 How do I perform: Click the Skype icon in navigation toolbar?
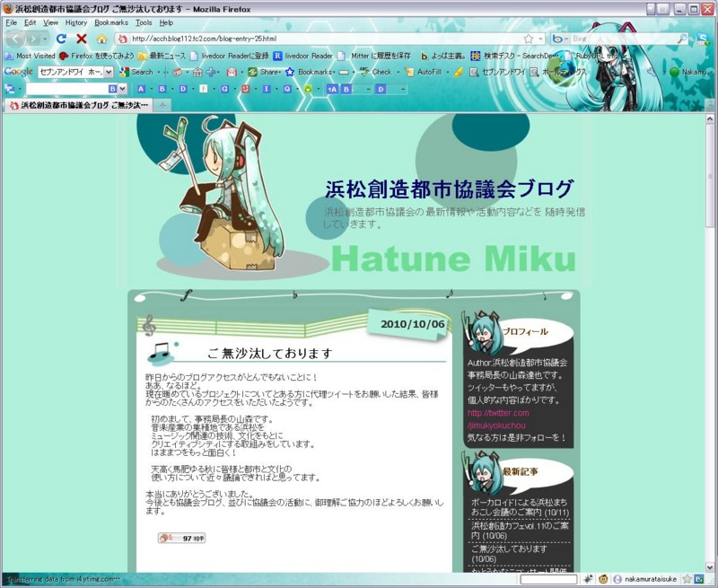(x=703, y=39)
